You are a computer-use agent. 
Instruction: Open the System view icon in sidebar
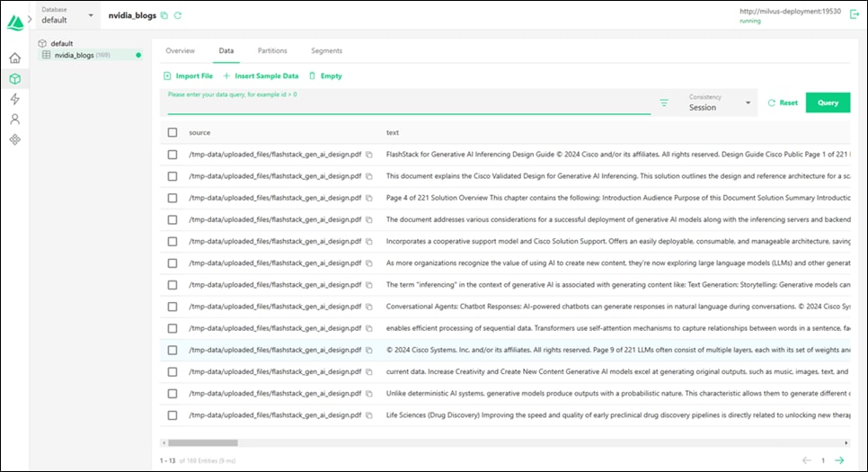[x=15, y=139]
